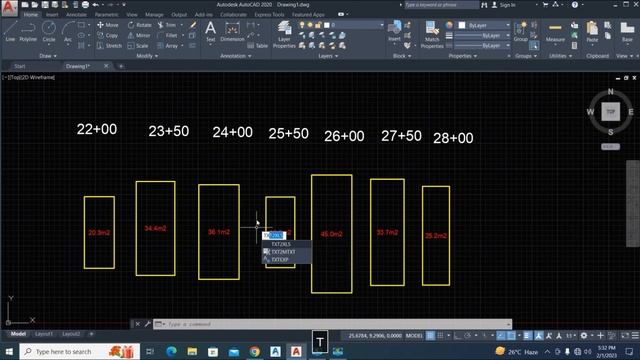Screen dimensions: 640x360
Task: Open the Insert ribbon tab
Action: coord(52,15)
